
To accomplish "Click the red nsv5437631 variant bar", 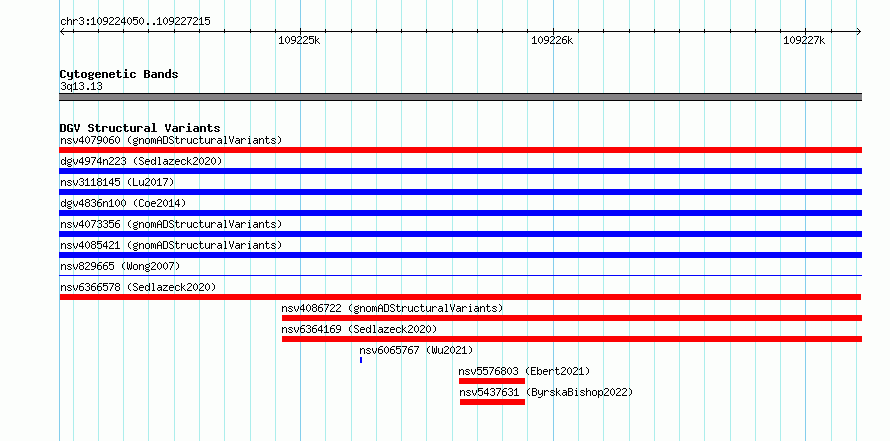I will 493,402.
